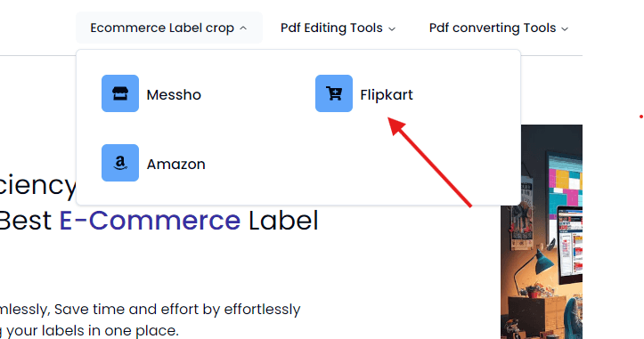This screenshot has width=644, height=339.
Task: Click the 'Label' word in headline
Action: coord(283,221)
